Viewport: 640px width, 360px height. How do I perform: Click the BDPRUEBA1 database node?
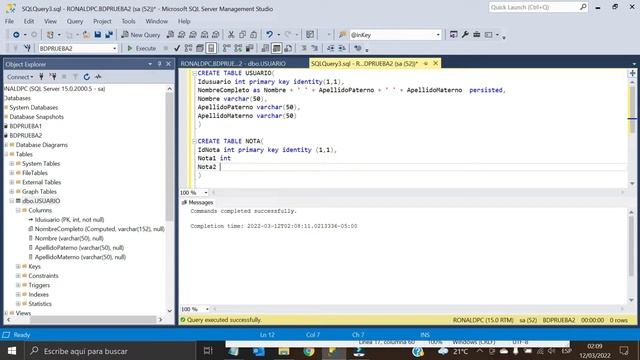click(x=25, y=126)
